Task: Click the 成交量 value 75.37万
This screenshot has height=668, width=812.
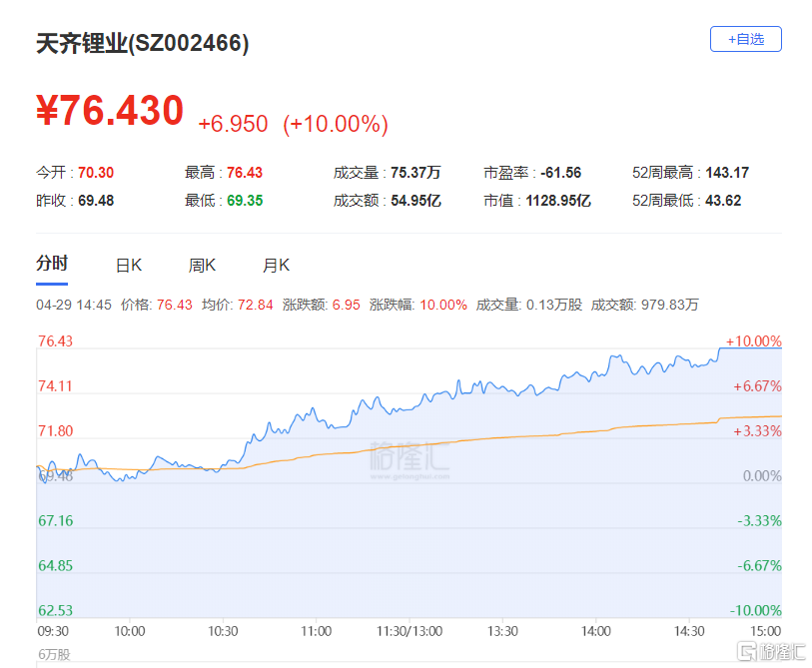Action: (415, 173)
